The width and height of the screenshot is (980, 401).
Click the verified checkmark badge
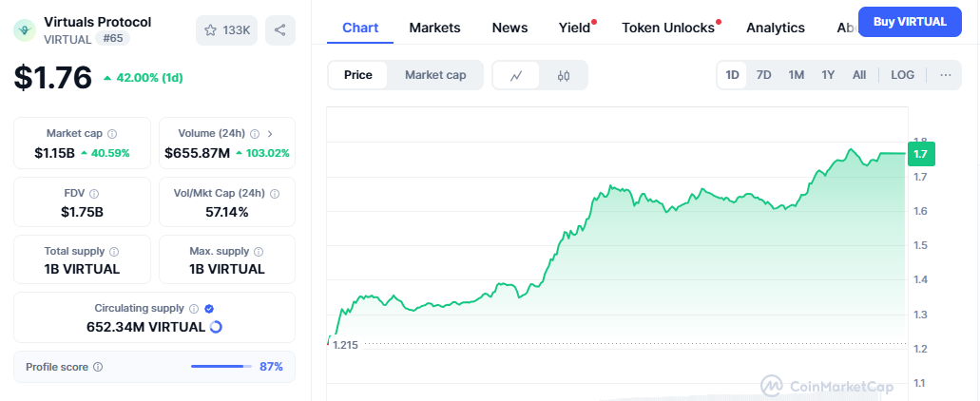pos(209,309)
